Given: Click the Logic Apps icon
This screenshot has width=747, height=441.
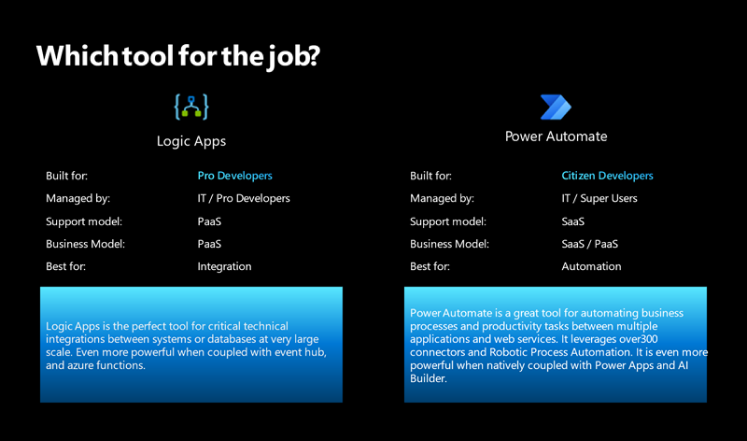Looking at the screenshot, I should [191, 107].
